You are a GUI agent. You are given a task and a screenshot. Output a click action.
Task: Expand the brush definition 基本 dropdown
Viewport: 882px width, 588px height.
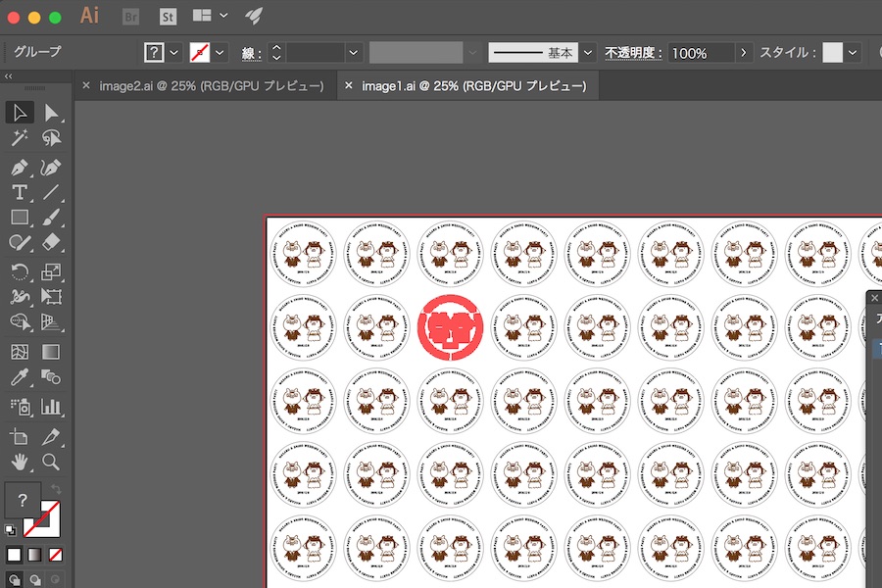click(588, 52)
